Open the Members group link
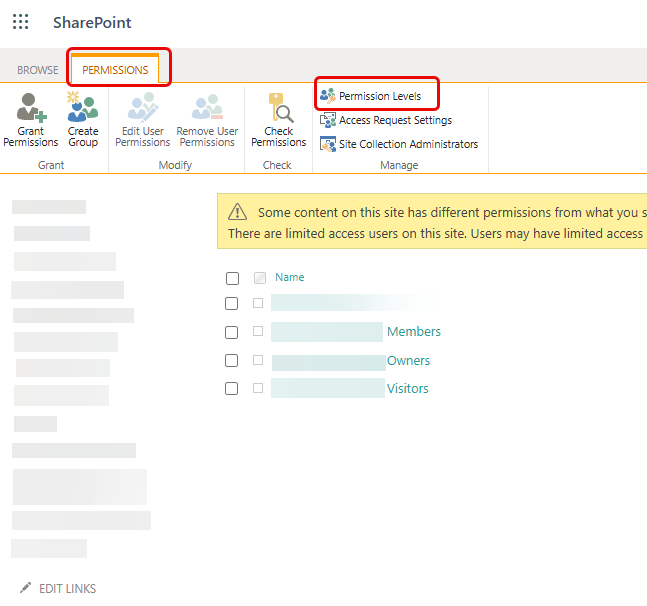Image resolution: width=647 pixels, height=606 pixels. click(414, 332)
